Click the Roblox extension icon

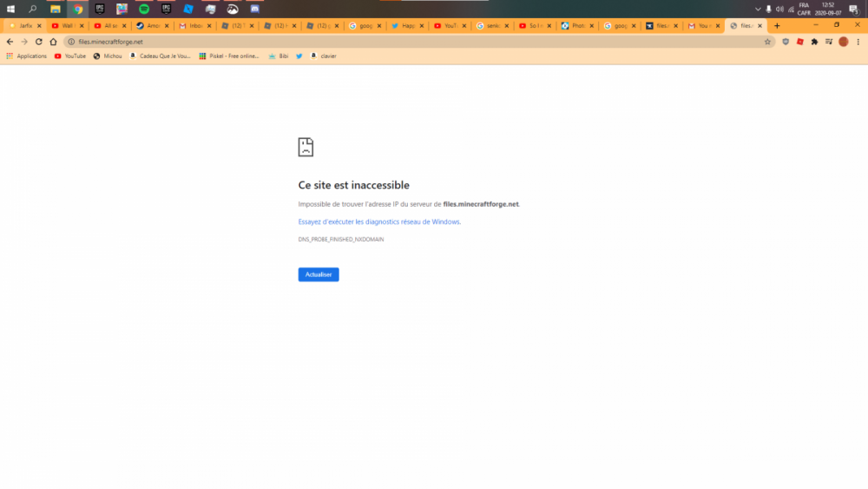click(800, 42)
